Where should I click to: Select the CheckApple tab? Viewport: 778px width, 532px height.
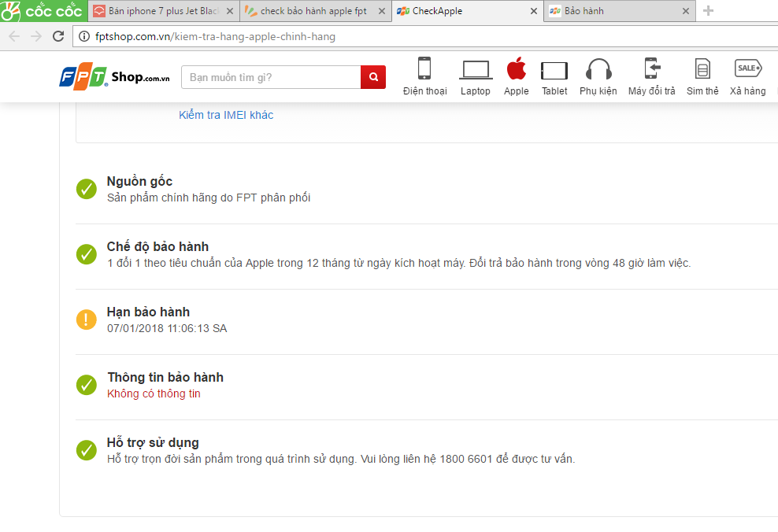466,11
